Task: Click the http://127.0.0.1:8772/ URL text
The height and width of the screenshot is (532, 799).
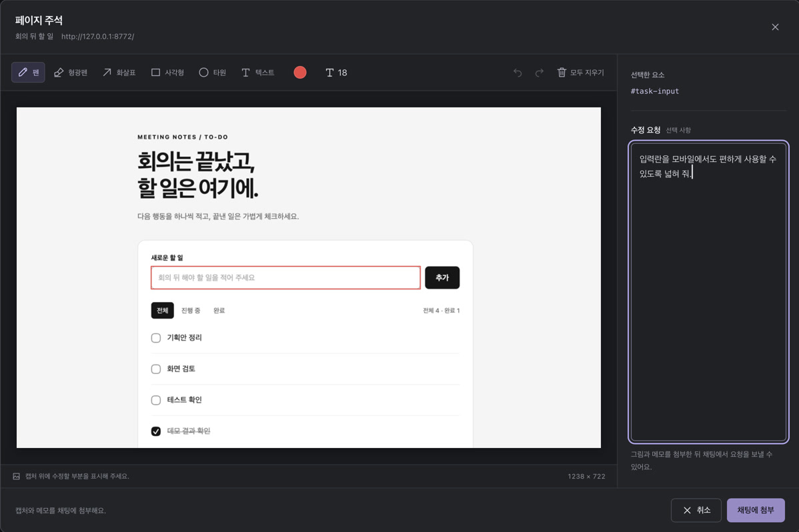Action: 98,37
